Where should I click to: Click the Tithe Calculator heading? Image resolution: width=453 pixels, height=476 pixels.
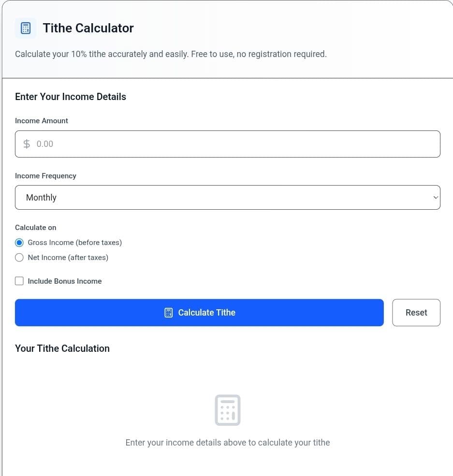[x=88, y=28]
